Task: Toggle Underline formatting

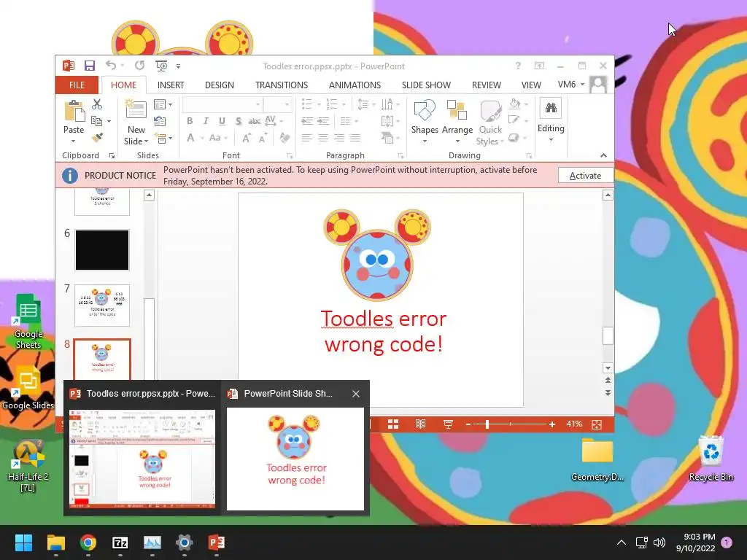Action: (x=222, y=121)
